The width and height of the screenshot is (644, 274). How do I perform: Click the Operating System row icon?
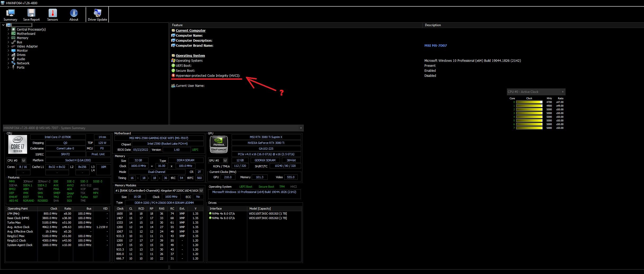173,60
